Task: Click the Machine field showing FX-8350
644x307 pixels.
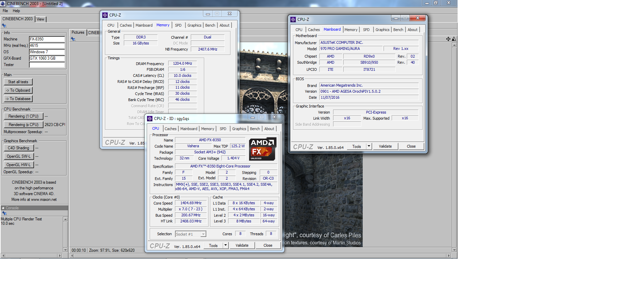Action: coord(47,39)
